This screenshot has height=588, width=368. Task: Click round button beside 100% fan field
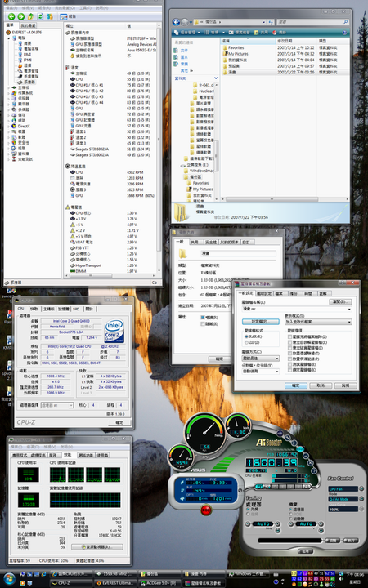[361, 509]
